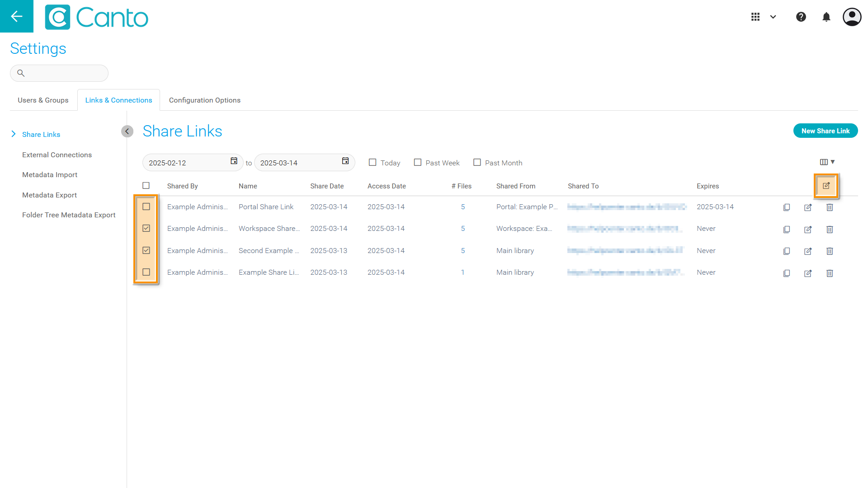Delete the Second Example share link
868x488 pixels.
click(830, 251)
